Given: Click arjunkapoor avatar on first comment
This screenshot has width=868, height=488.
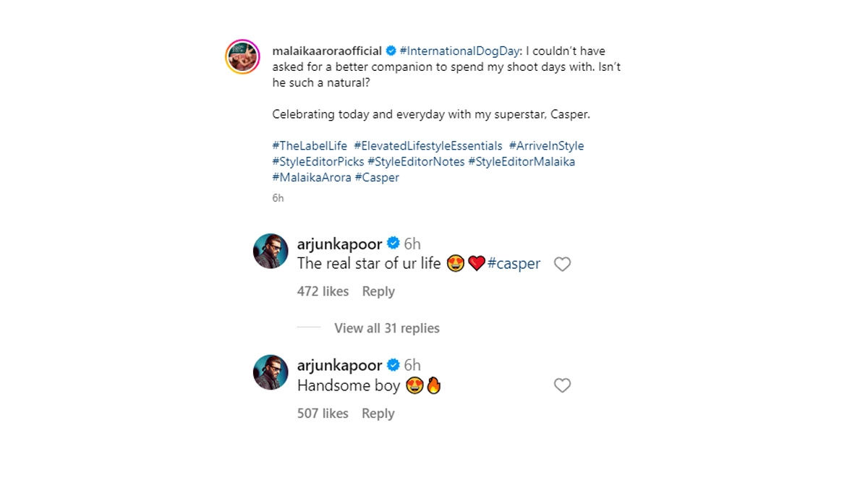Looking at the screenshot, I should pyautogui.click(x=271, y=252).
